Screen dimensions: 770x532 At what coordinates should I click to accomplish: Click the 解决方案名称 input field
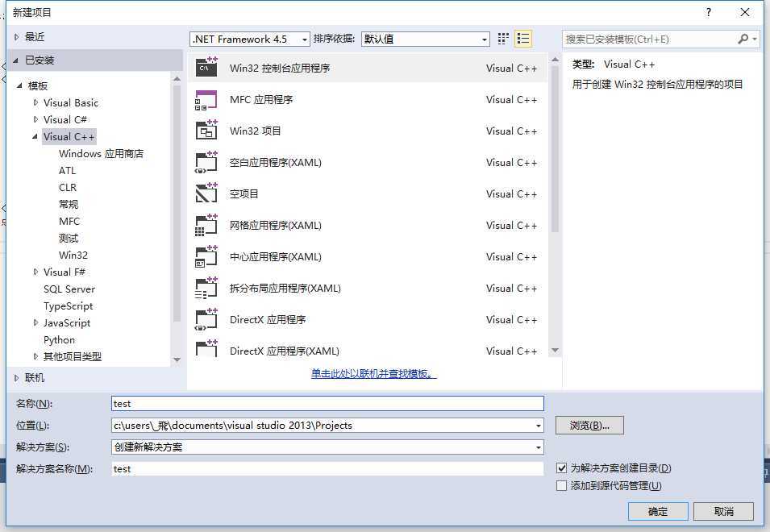pos(327,468)
